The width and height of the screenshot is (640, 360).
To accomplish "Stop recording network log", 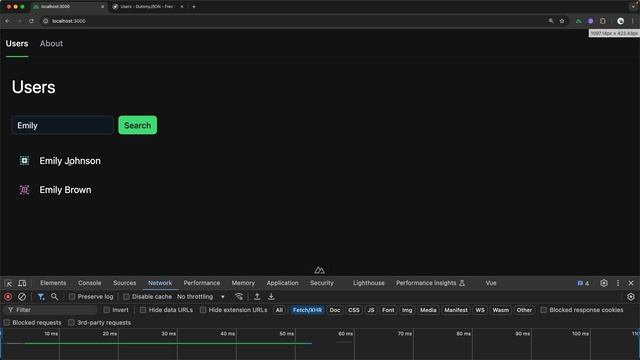I will [8, 297].
